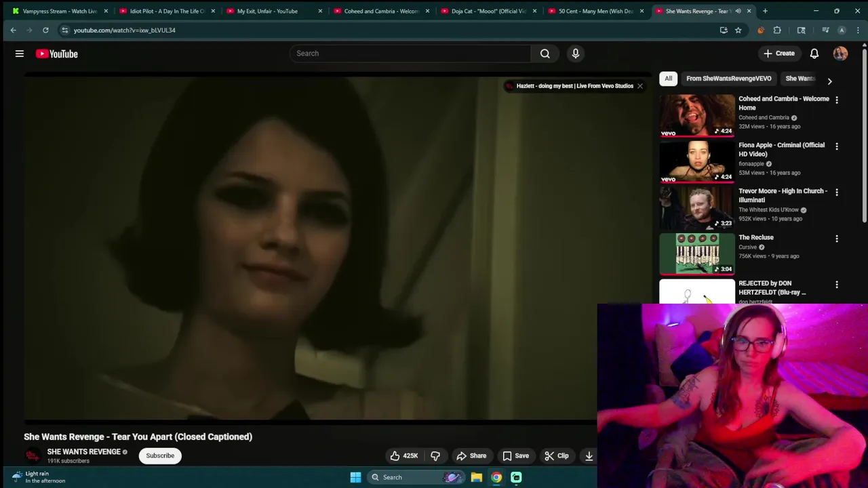Activate voice search microphone
The width and height of the screenshot is (868, 488).
point(576,54)
